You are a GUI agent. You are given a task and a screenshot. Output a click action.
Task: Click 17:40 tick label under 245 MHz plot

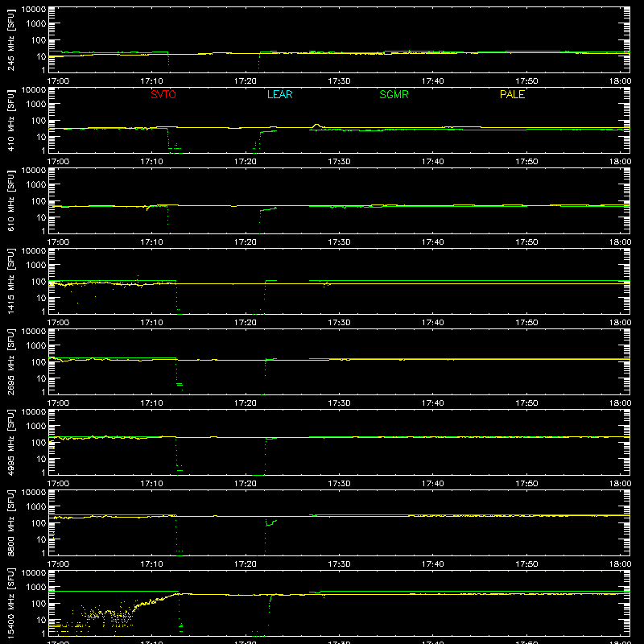click(x=433, y=81)
